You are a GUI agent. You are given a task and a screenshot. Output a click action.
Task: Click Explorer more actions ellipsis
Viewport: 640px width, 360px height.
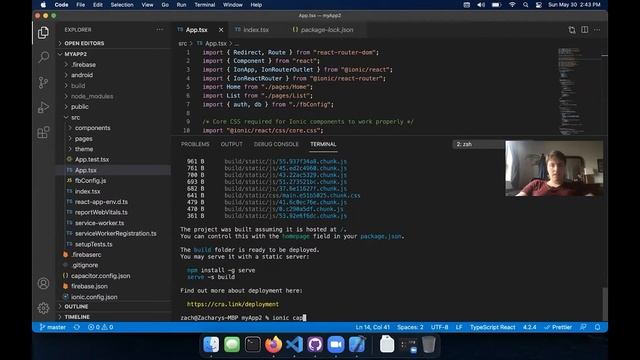[x=160, y=29]
